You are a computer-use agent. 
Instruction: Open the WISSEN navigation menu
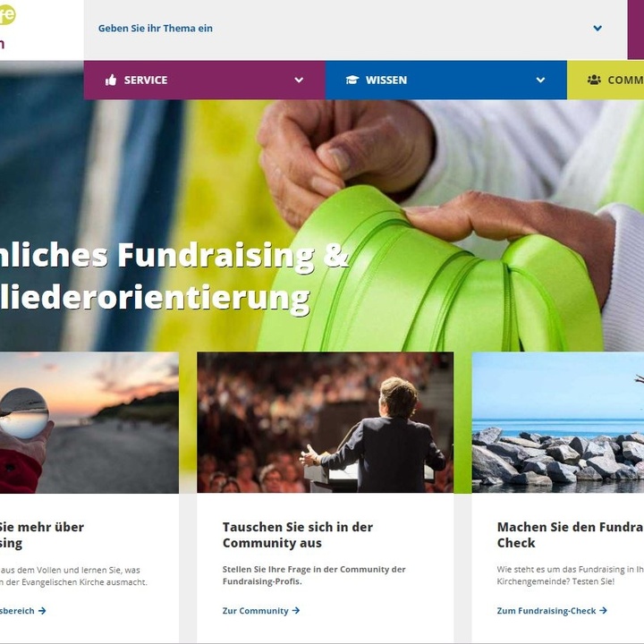(446, 80)
